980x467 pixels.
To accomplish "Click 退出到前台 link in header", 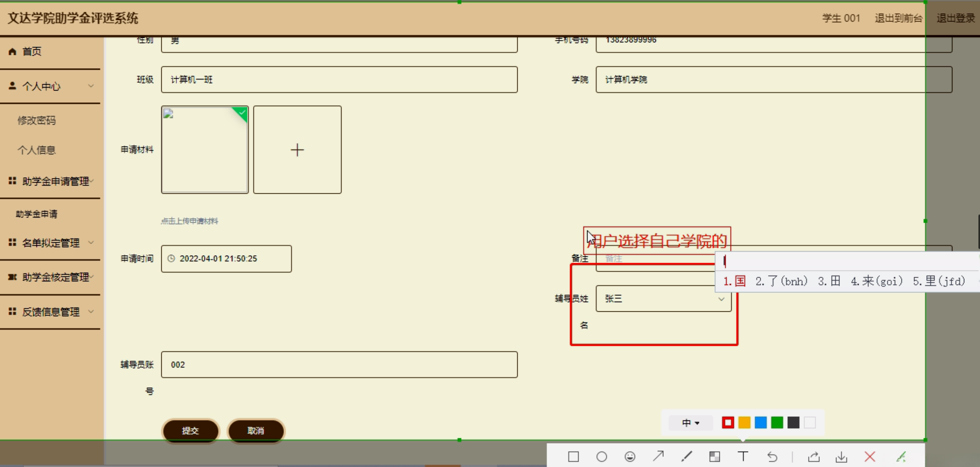I will click(898, 18).
